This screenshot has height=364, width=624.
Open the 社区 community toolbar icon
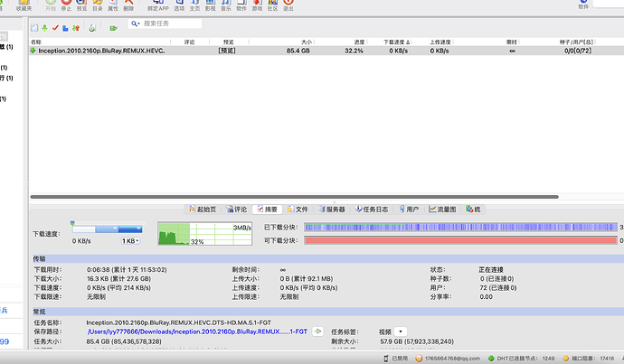pyautogui.click(x=272, y=5)
